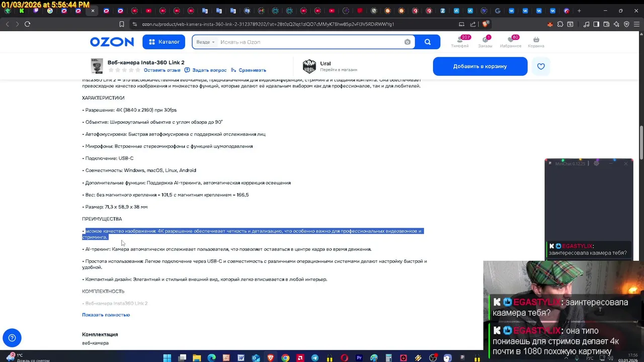The image size is (644, 362).
Task: Open the help question-mark bubble
Action: tap(12, 338)
